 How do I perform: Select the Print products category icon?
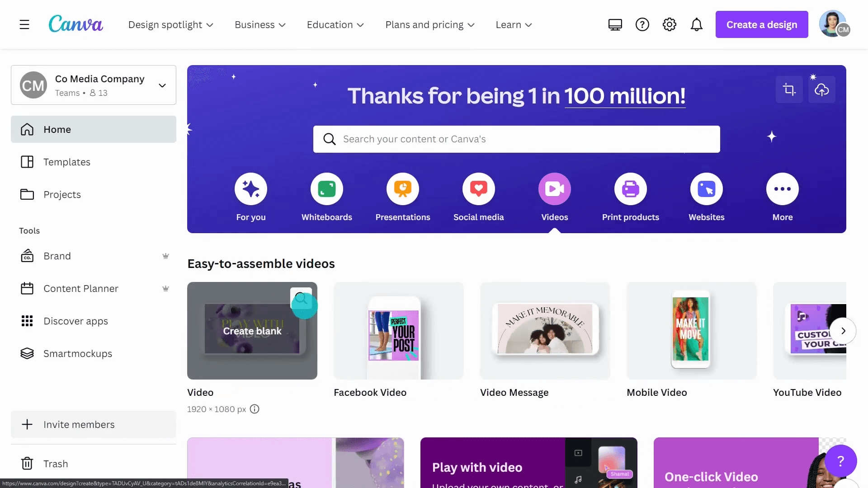(631, 189)
